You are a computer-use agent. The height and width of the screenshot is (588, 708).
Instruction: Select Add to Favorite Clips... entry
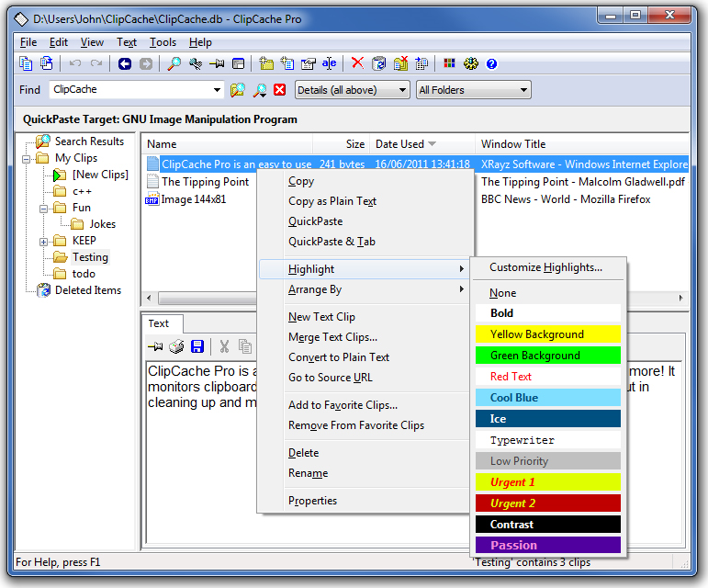pos(343,404)
